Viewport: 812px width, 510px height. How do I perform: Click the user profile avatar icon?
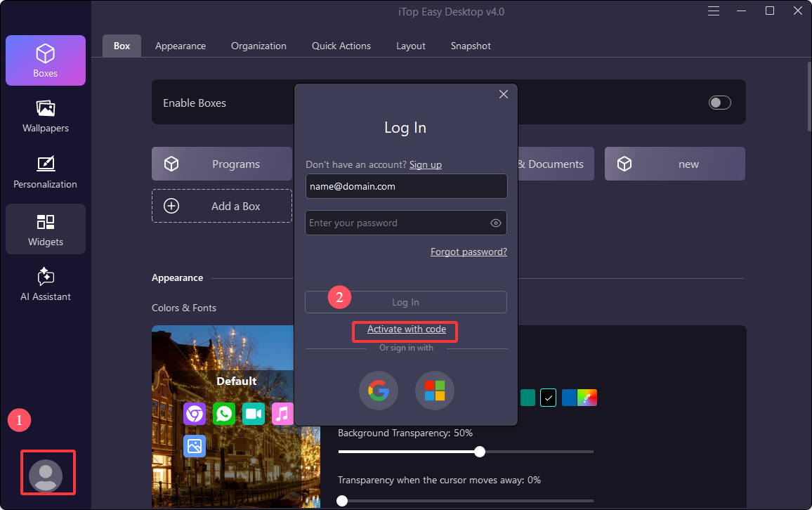[x=46, y=476]
